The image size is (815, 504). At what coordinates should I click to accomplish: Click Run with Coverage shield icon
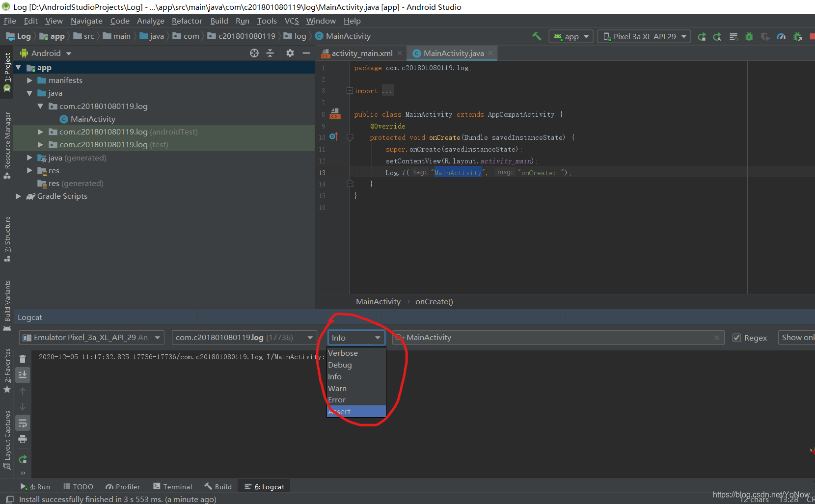(x=765, y=37)
